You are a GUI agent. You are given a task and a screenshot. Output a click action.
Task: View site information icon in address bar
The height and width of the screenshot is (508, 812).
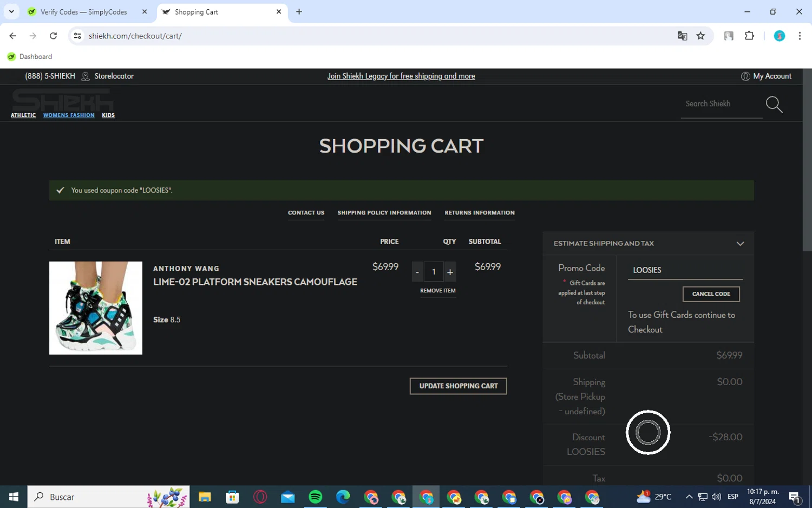[77, 36]
